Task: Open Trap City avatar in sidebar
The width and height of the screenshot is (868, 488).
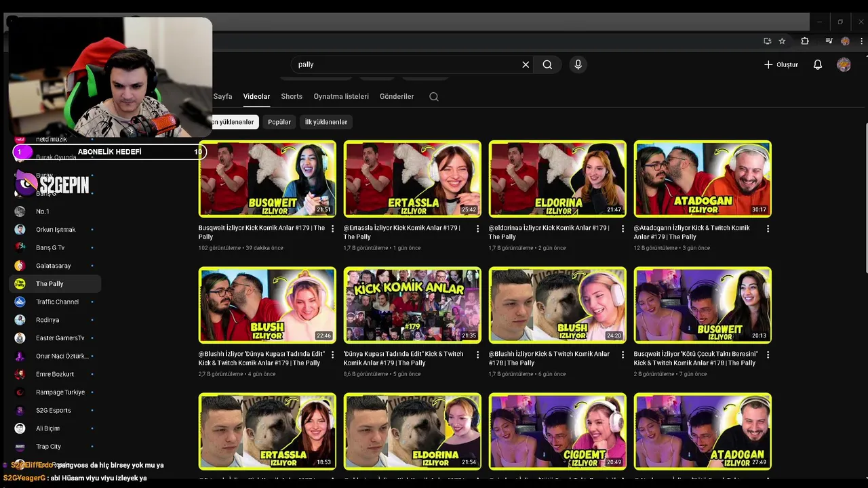Action: pyautogui.click(x=20, y=447)
